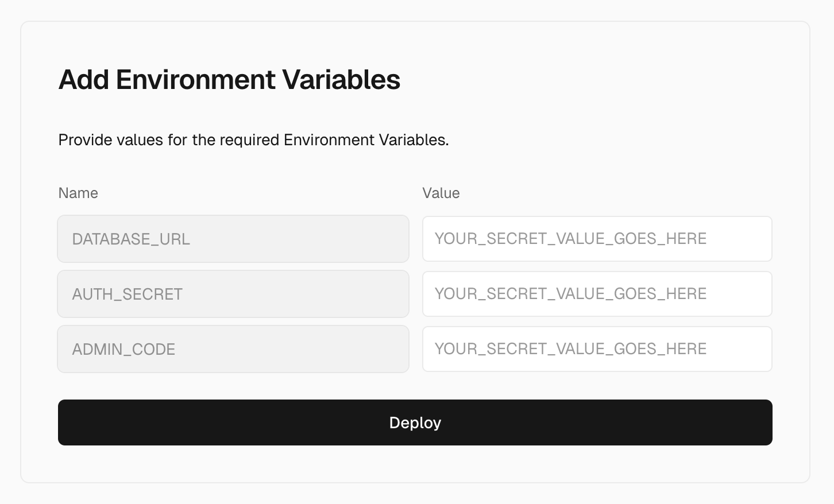834x504 pixels.
Task: Click the DATABASE_URL name field
Action: click(233, 239)
